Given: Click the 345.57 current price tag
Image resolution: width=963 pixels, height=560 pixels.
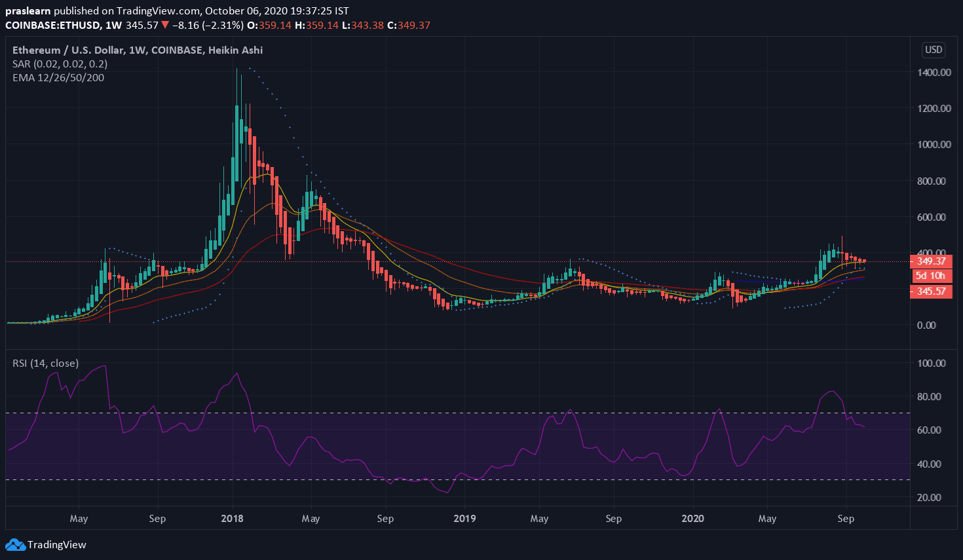Looking at the screenshot, I should click(x=930, y=291).
